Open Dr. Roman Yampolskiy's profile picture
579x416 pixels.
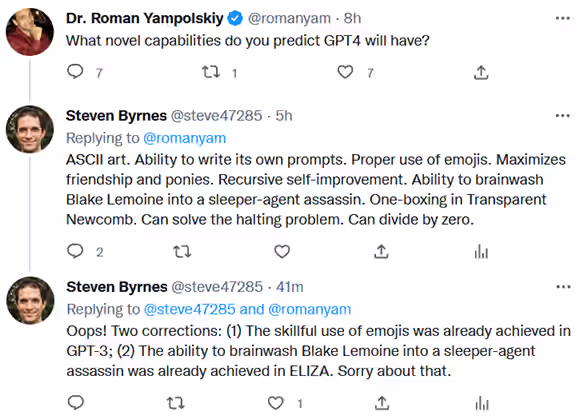(x=30, y=32)
